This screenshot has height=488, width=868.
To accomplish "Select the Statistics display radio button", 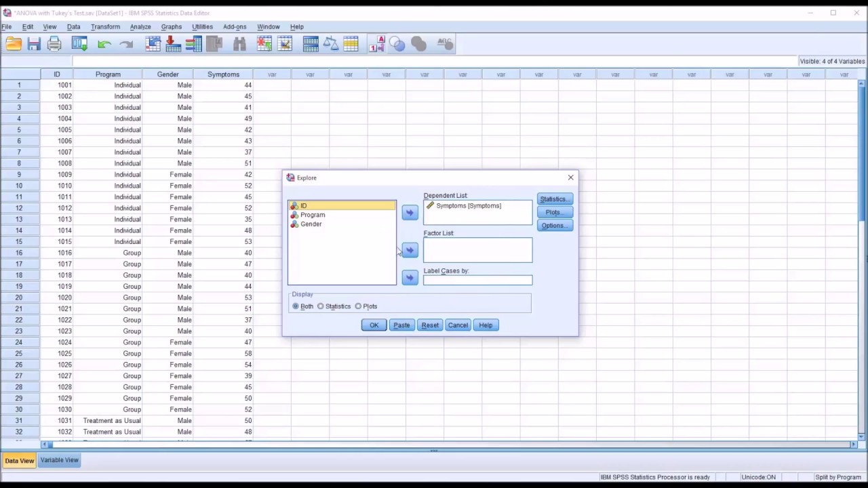I will 321,306.
